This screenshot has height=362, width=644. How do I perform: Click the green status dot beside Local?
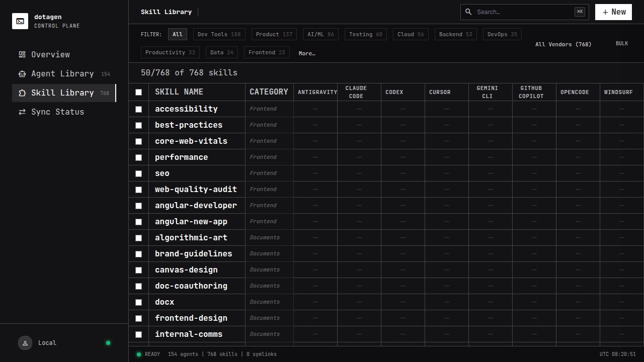point(108,343)
